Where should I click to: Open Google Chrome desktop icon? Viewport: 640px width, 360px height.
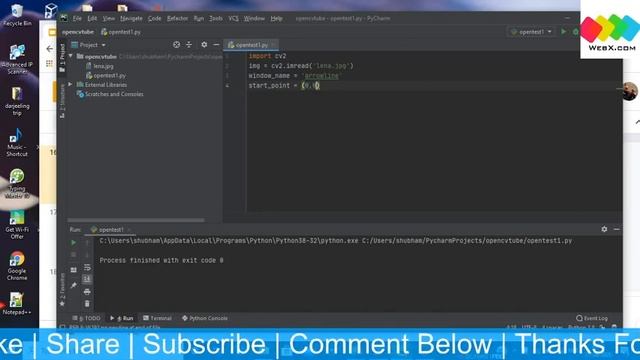pos(17,266)
